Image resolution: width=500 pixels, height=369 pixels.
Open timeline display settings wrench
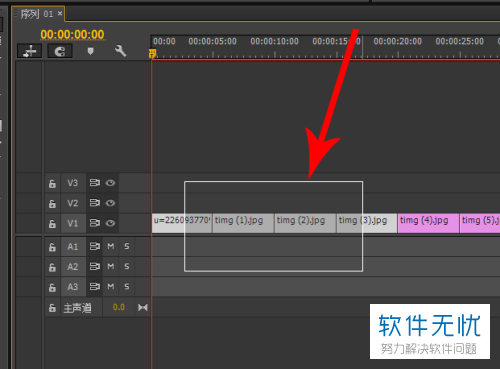tap(120, 51)
